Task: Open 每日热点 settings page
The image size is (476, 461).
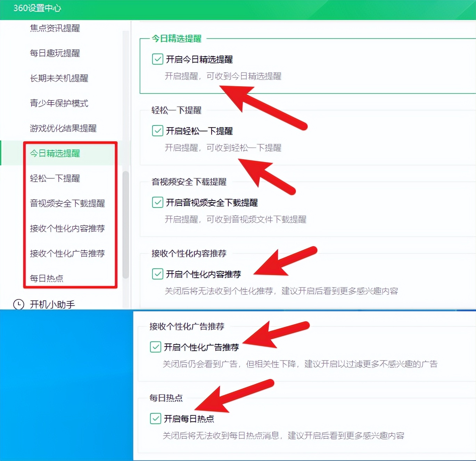Action: (46, 278)
